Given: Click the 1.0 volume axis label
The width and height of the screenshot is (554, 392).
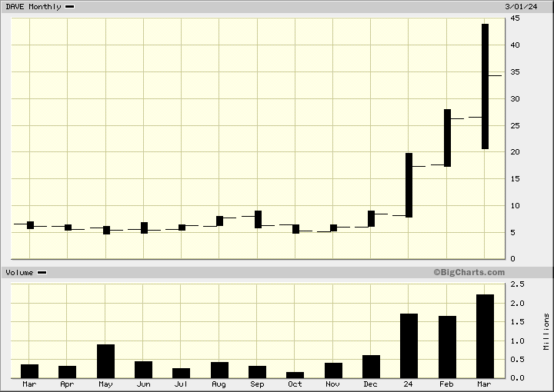Looking at the screenshot, I should point(518,341).
